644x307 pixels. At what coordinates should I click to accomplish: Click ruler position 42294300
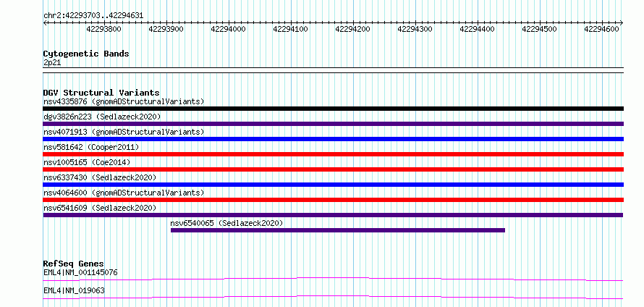415,29
